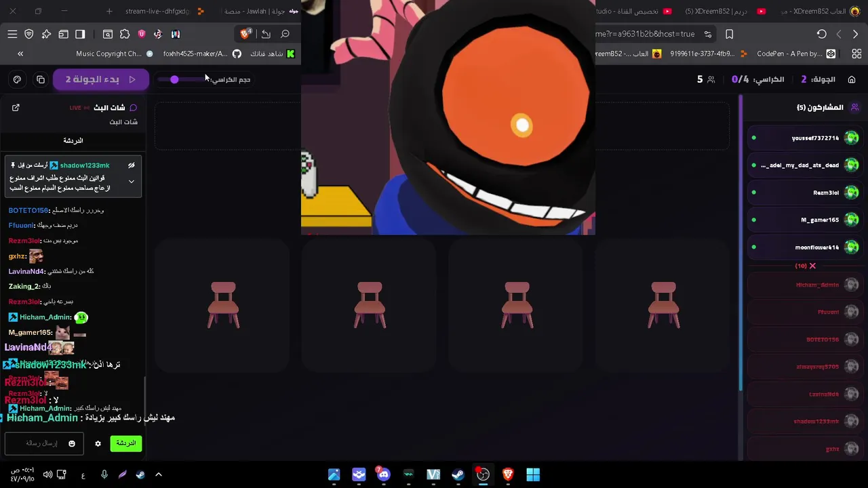868x488 pixels.
Task: Collapse the pinned message chevron
Action: click(x=132, y=182)
